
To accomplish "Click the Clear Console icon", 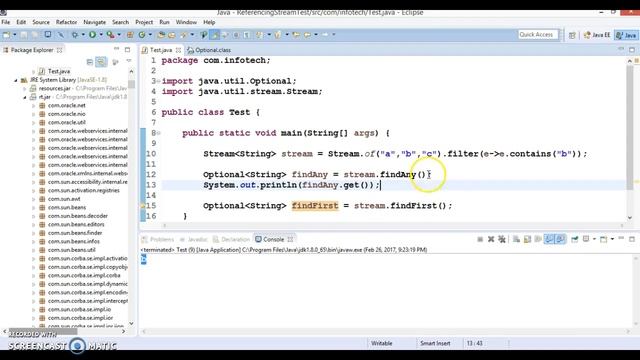I will 516,239.
